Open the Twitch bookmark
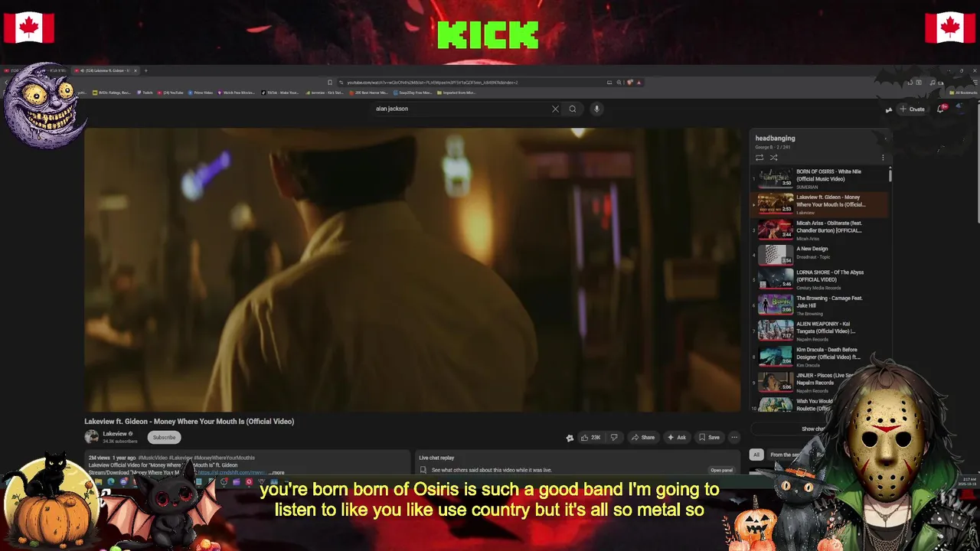This screenshot has width=980, height=551. coord(145,93)
